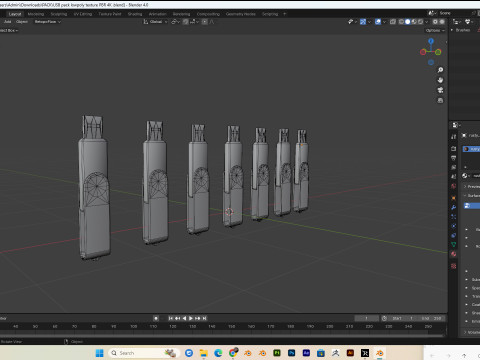480x360 pixels.
Task: Toggle Show Gizmo button
Action: [x=363, y=22]
